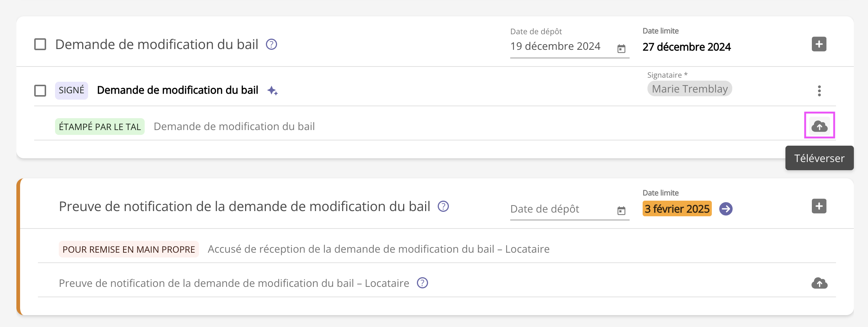Open the stamped Demande de modification du bail document
Viewport: 868px width, 327px height.
pyautogui.click(x=234, y=127)
